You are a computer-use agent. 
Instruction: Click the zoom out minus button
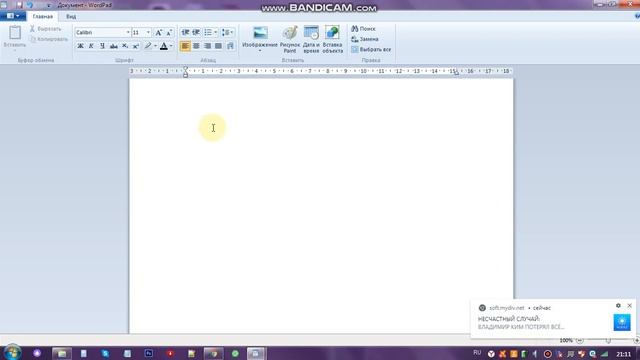[580, 340]
